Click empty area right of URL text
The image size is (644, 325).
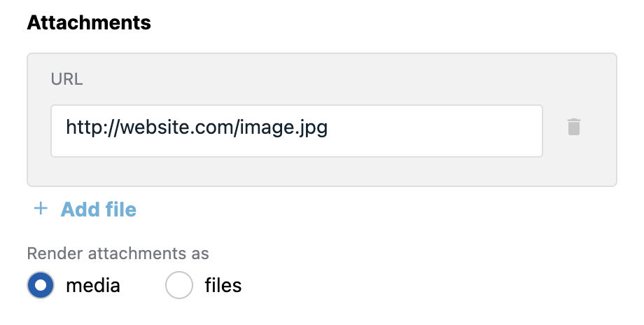click(435, 131)
